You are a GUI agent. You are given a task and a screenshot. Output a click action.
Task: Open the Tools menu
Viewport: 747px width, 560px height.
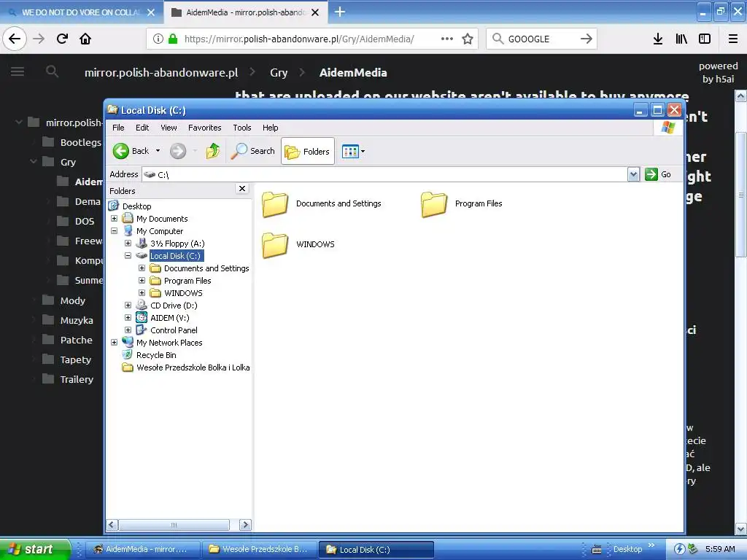click(242, 128)
